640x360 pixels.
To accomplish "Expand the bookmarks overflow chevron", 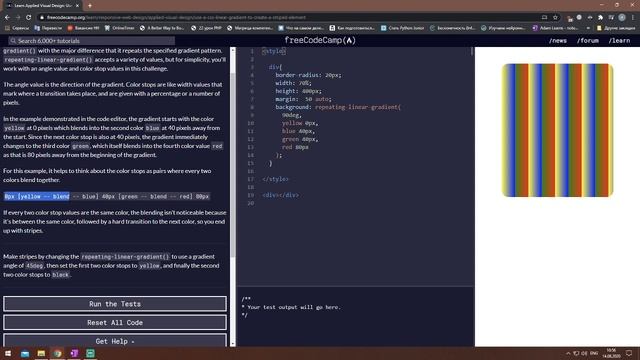I will click(588, 28).
